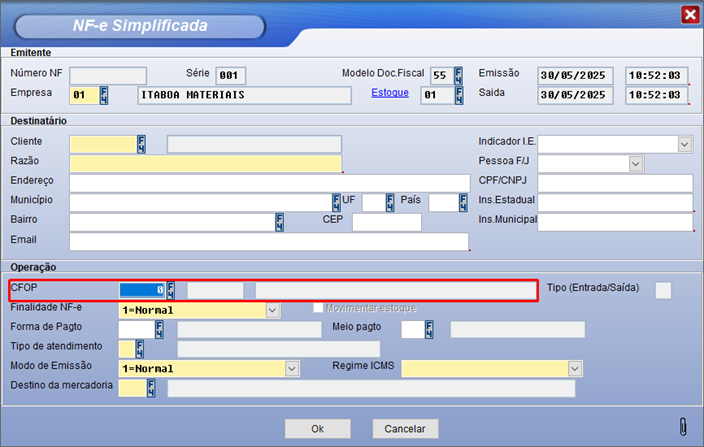The width and height of the screenshot is (704, 447).
Task: Click the Empresa code field
Action: pyautogui.click(x=84, y=95)
